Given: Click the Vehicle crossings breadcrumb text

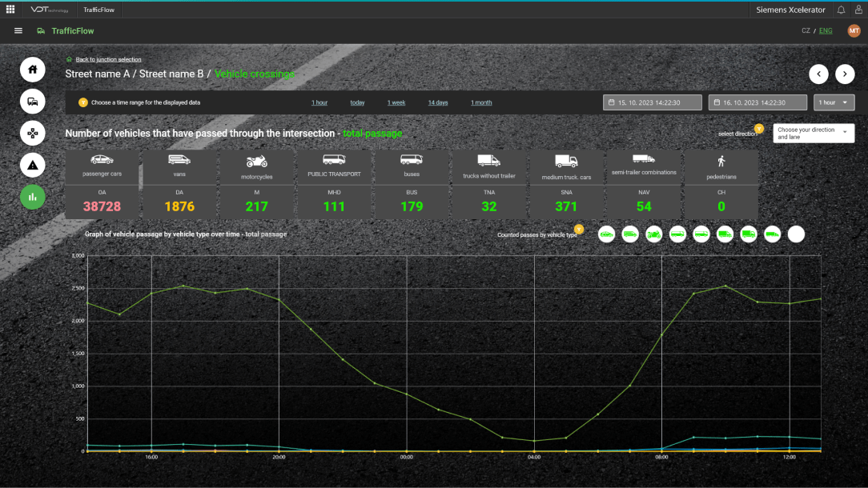Looking at the screenshot, I should pyautogui.click(x=254, y=74).
